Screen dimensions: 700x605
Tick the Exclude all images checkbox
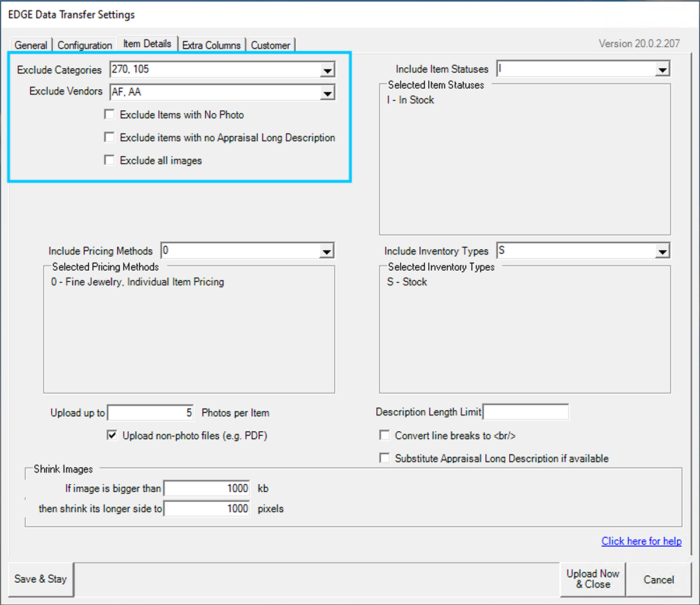(109, 160)
